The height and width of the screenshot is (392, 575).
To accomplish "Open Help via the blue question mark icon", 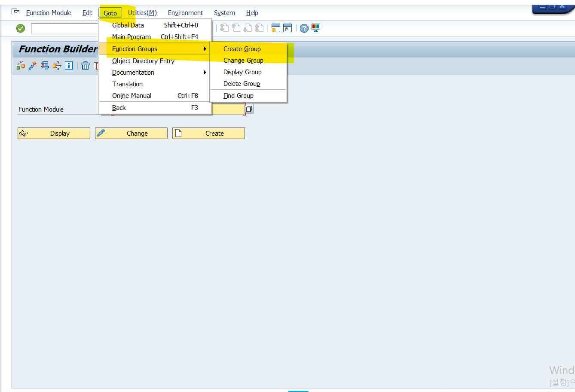I will click(x=304, y=28).
